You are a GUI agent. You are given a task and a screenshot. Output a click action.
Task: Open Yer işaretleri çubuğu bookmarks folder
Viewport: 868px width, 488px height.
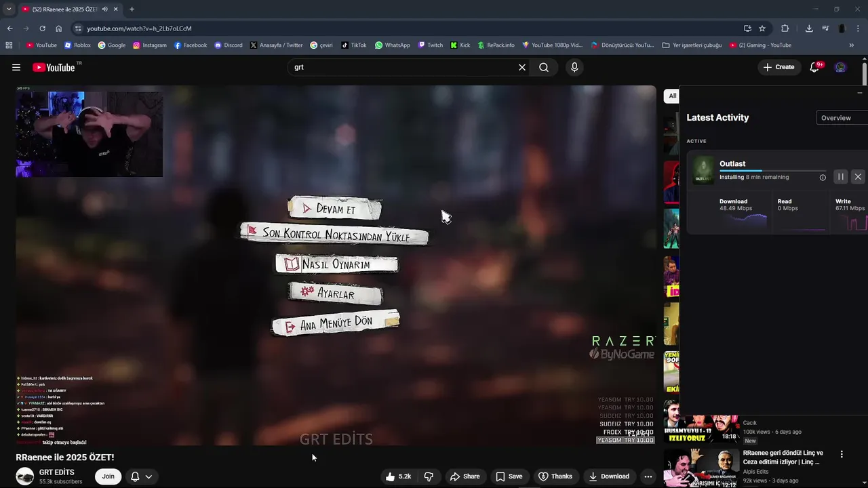pos(692,45)
